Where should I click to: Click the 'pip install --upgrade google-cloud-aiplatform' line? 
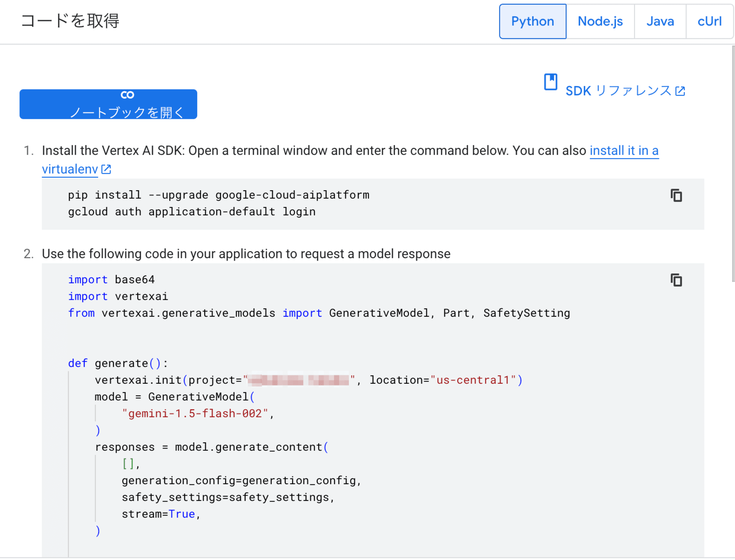tap(219, 195)
